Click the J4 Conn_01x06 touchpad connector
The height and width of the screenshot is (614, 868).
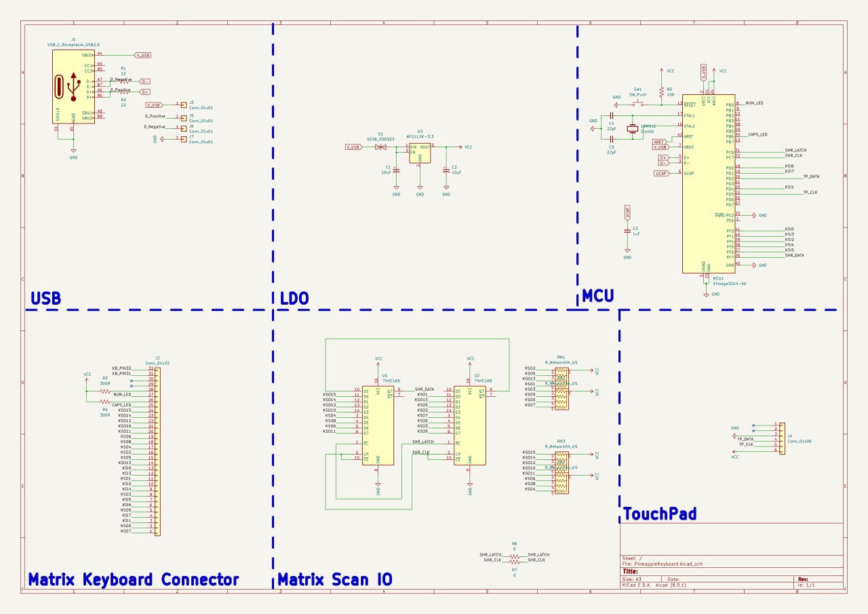click(x=782, y=438)
